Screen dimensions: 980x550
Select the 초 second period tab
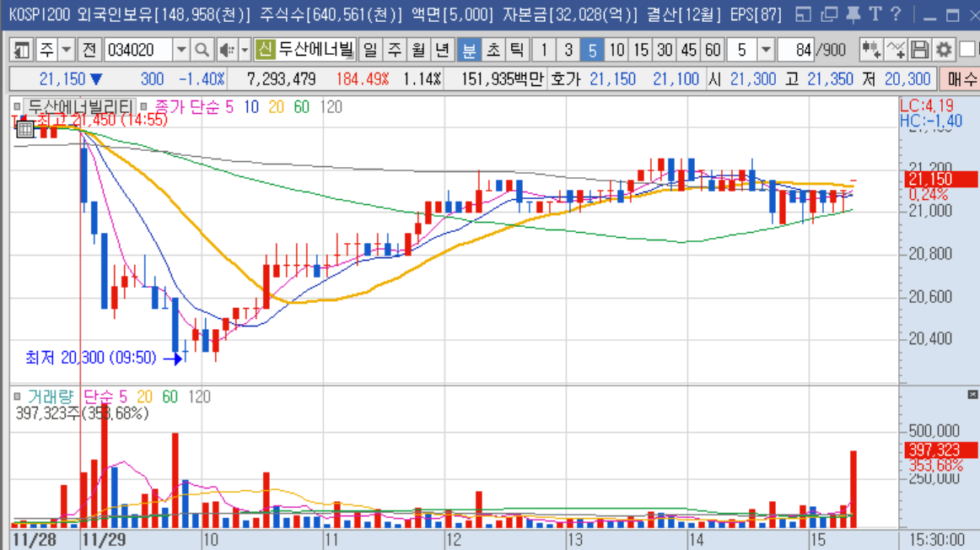[493, 50]
